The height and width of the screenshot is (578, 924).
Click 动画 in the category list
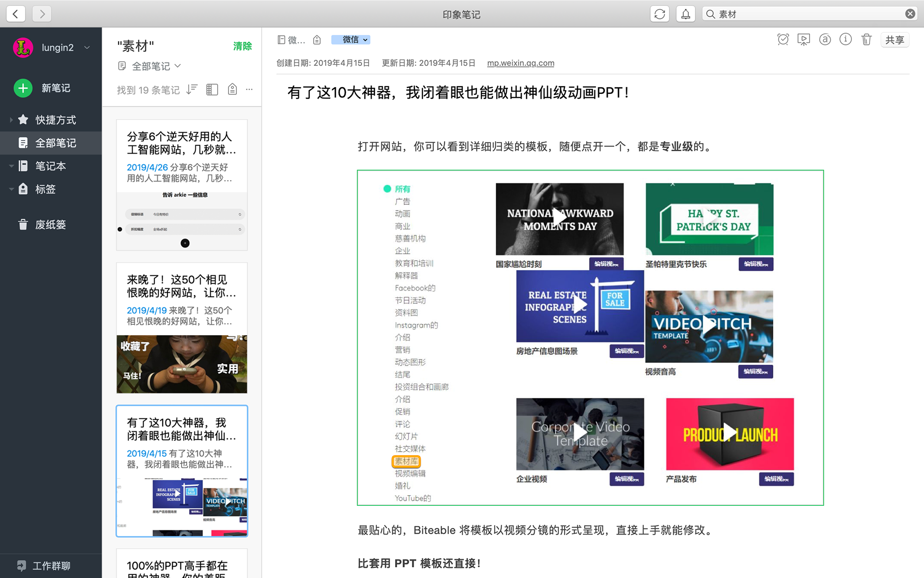[402, 214]
